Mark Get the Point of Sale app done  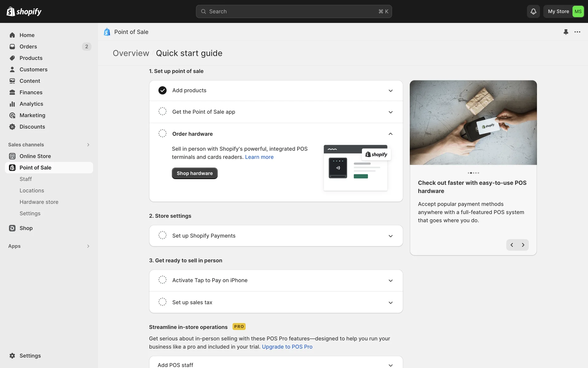162,111
